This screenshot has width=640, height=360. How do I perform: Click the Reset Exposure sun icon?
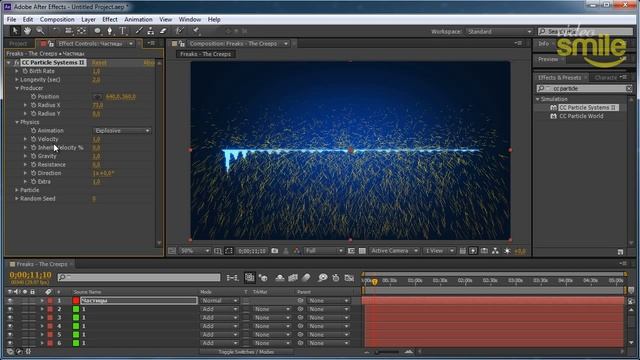coord(507,251)
